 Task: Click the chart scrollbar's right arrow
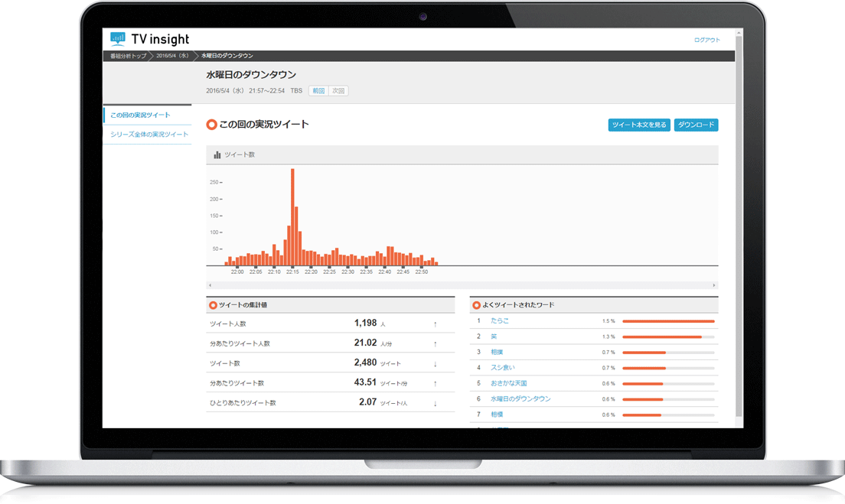click(714, 285)
